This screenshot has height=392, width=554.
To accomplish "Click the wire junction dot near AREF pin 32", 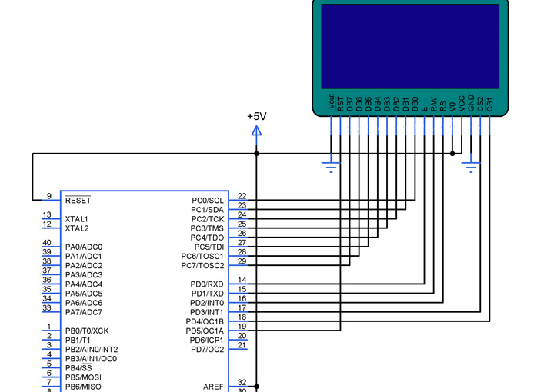I will pos(256,387).
